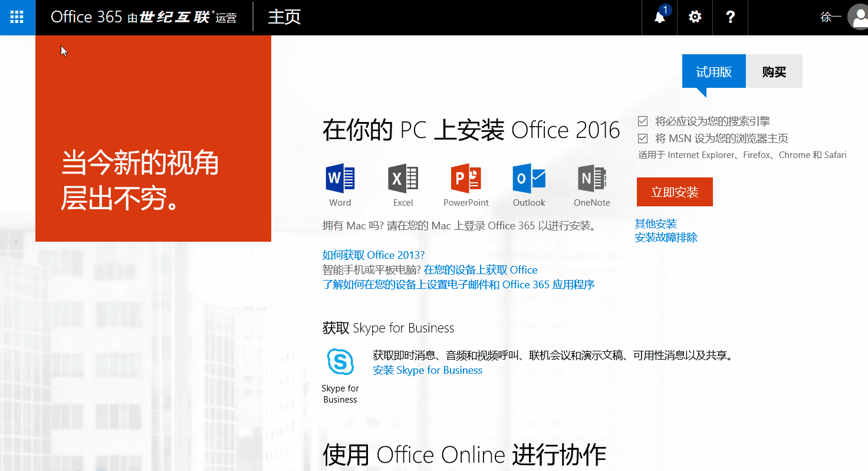Click the 主页 header title
Image resolution: width=868 pixels, height=471 pixels.
(x=285, y=17)
